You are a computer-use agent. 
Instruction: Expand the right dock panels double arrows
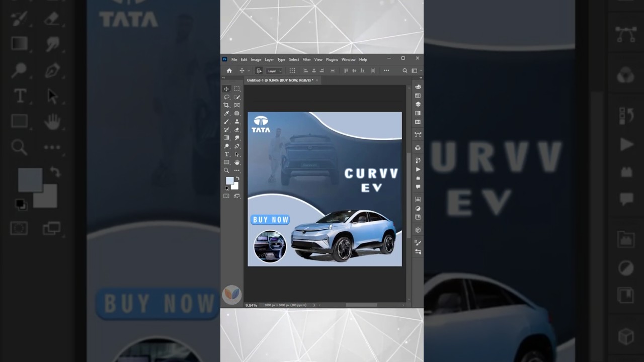tap(421, 78)
